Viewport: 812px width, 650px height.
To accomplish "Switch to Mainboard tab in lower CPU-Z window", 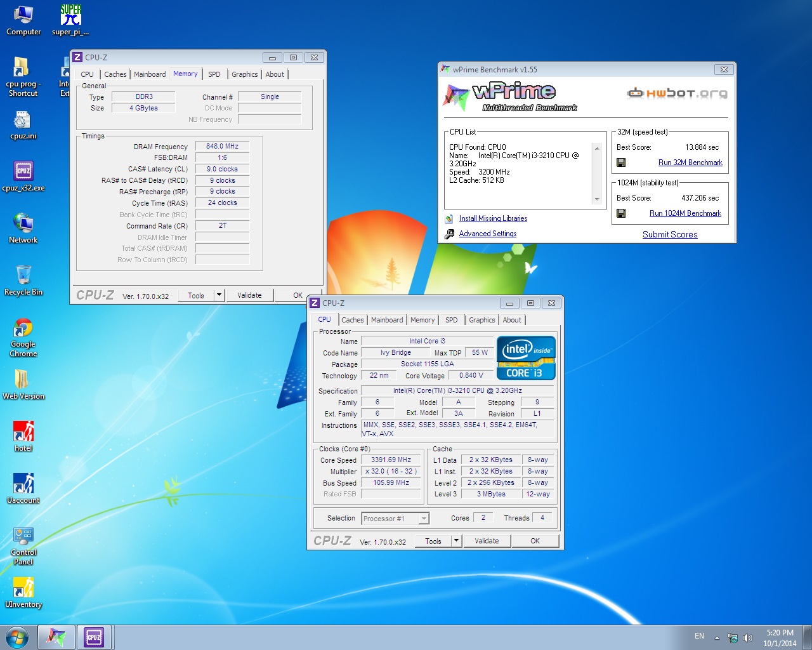I will click(387, 320).
